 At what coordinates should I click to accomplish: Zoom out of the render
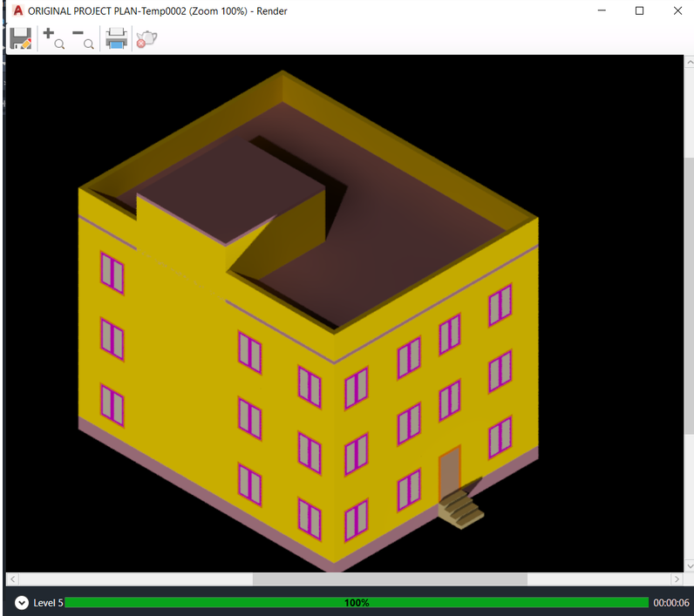(x=83, y=38)
